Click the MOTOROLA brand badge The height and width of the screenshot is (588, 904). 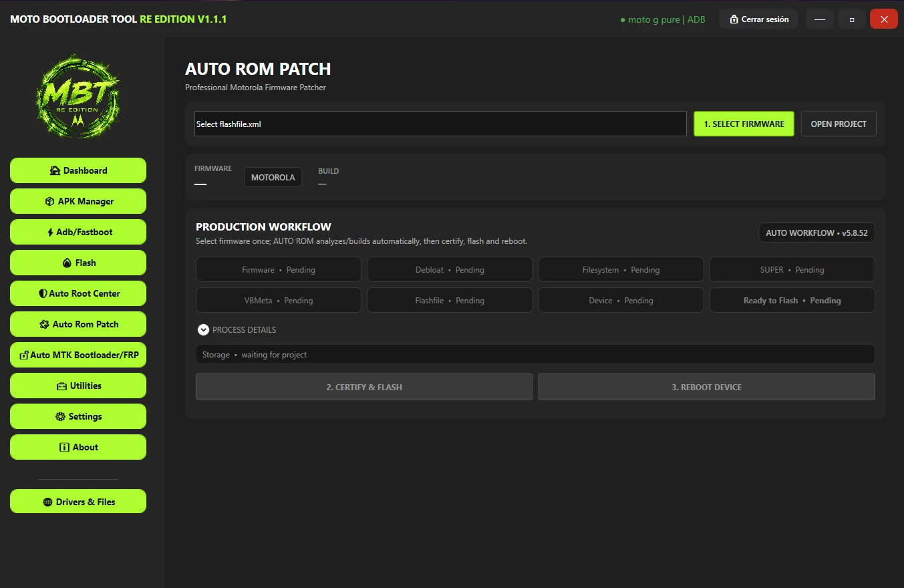pyautogui.click(x=273, y=177)
